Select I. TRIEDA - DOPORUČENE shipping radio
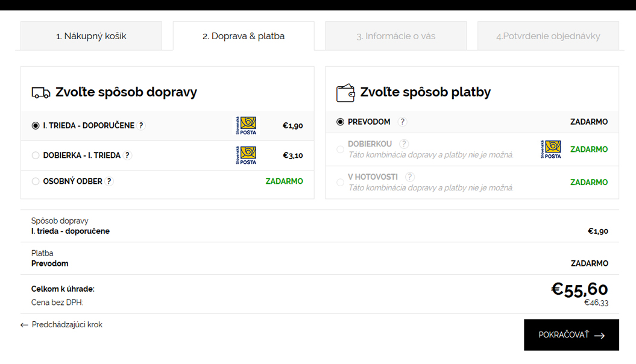636x364 pixels. 36,126
